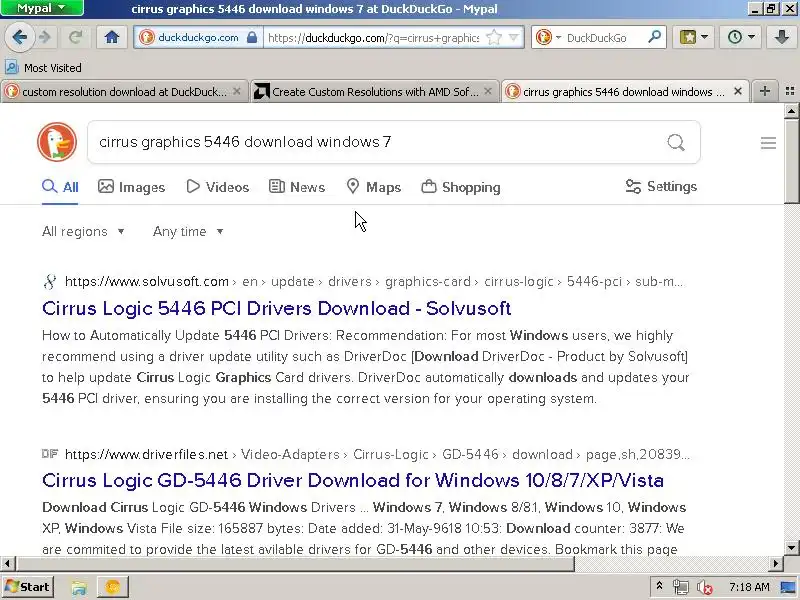Open the Mypal application menu
The image size is (800, 600).
pos(42,8)
